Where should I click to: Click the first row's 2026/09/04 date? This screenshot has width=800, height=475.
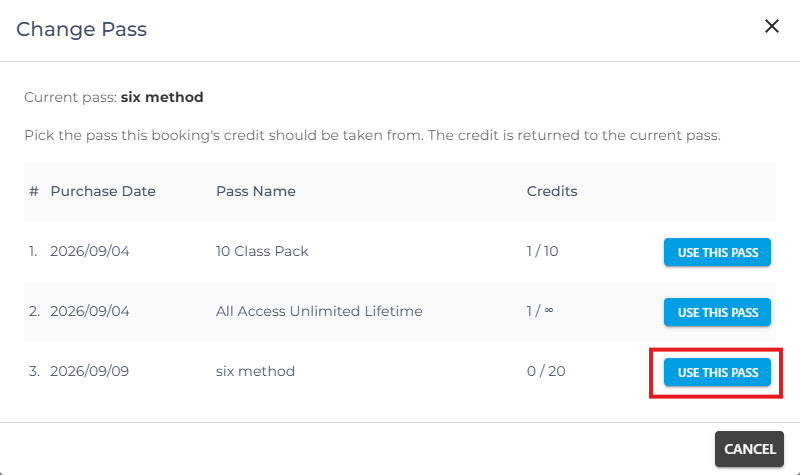(90, 252)
